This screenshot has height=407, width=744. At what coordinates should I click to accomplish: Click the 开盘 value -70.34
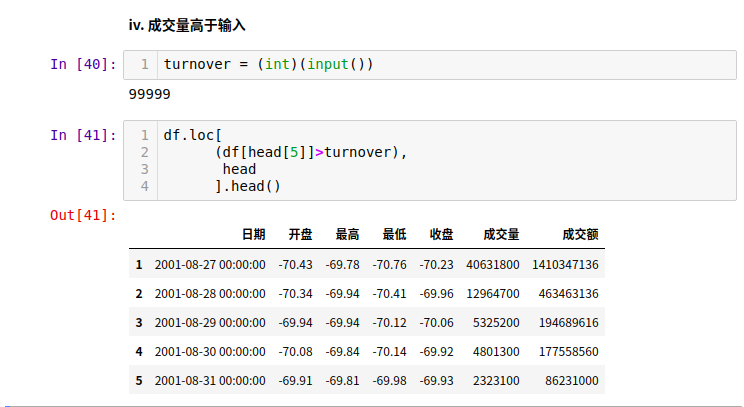[296, 294]
